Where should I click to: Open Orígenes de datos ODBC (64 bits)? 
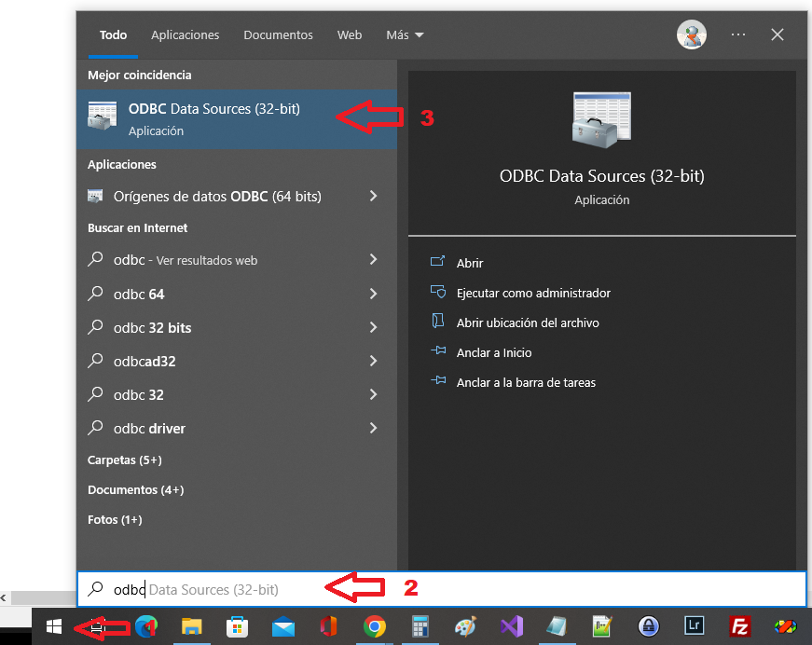point(217,196)
